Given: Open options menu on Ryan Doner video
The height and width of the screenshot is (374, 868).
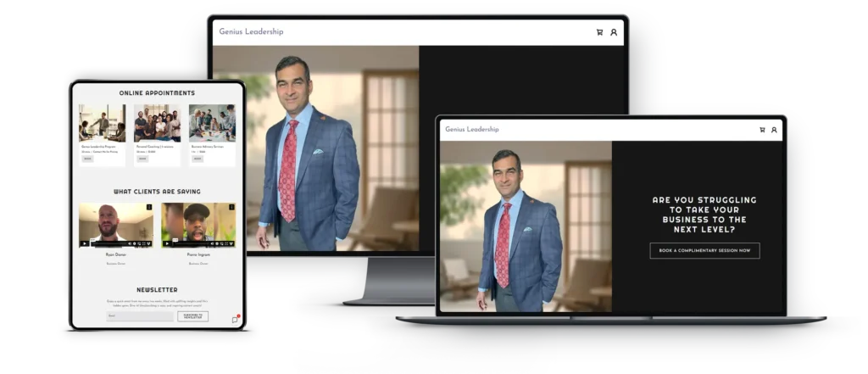Looking at the screenshot, I should pos(149,207).
